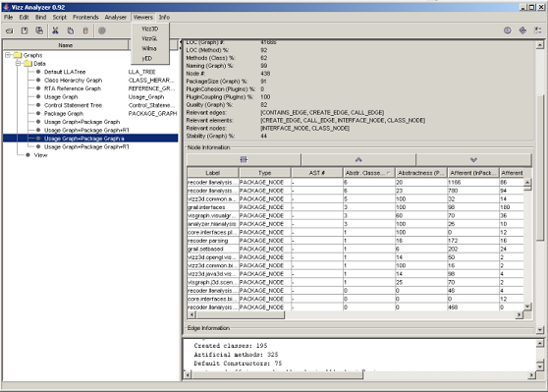This screenshot has height=392, width=548.
Task: Click the up arrow button above node table
Action: tap(358, 160)
